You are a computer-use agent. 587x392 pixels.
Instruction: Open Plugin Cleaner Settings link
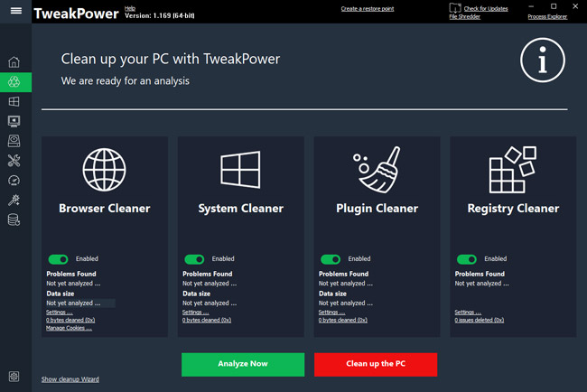(x=331, y=313)
